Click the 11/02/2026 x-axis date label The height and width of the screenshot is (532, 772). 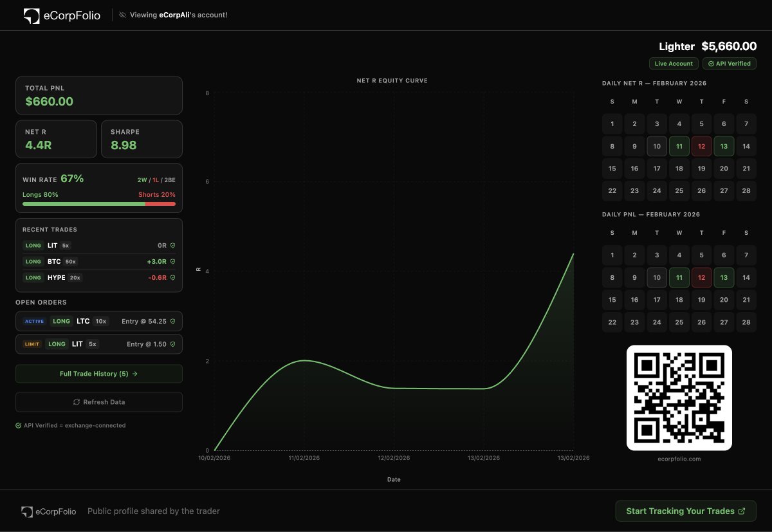[x=304, y=458]
